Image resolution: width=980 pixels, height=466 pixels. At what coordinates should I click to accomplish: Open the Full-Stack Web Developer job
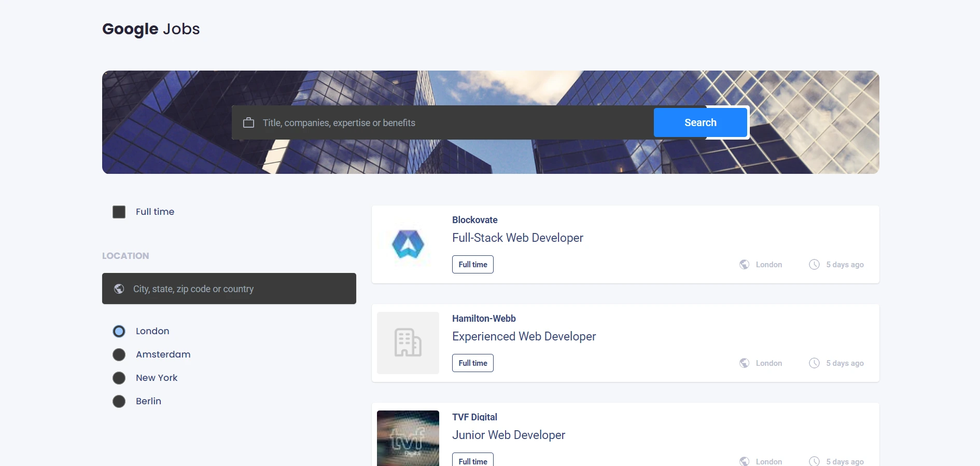pos(517,238)
